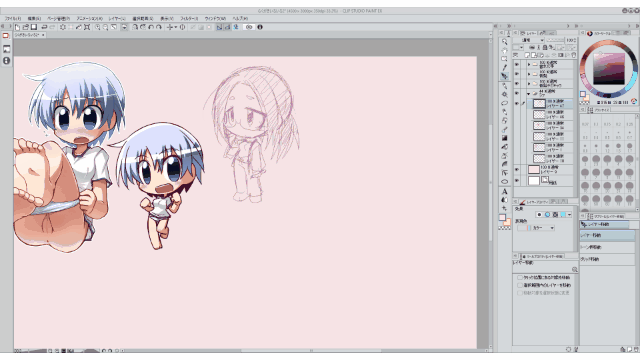Select the Correct line sparkle tool

click(505, 208)
